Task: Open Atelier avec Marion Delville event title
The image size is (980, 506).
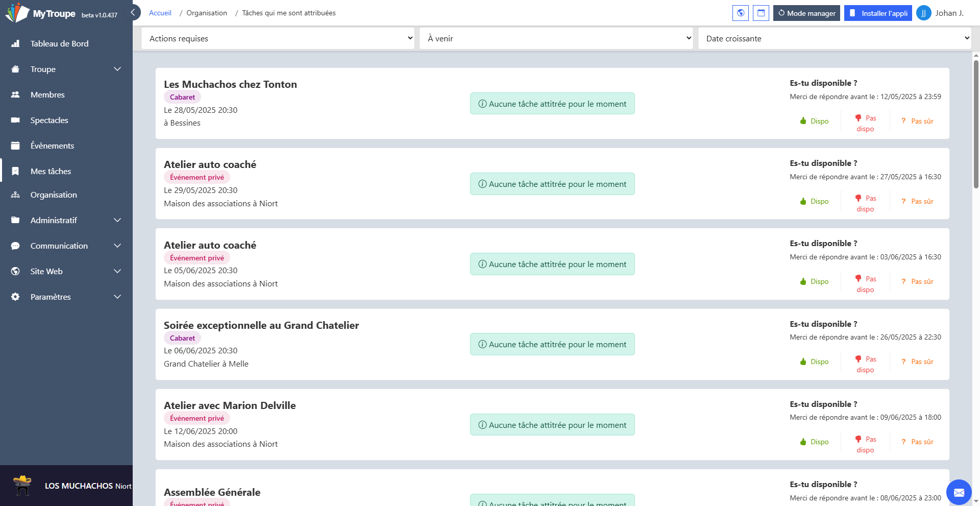Action: tap(230, 405)
